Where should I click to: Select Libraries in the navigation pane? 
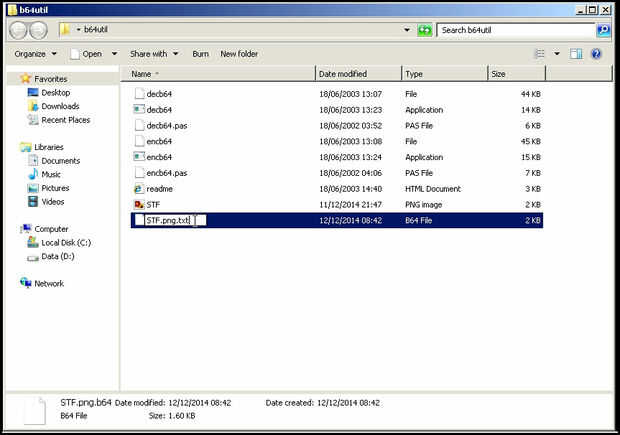[x=49, y=147]
